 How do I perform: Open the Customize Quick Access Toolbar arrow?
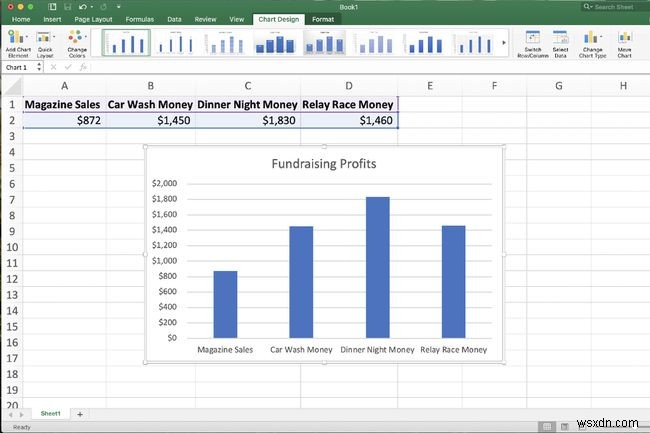click(x=119, y=7)
